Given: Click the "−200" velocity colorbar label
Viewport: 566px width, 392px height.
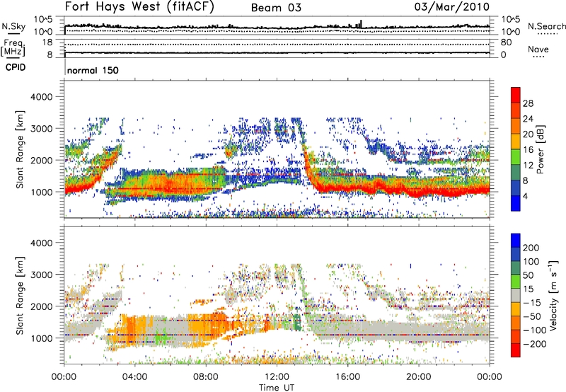Looking at the screenshot, I should tap(535, 344).
